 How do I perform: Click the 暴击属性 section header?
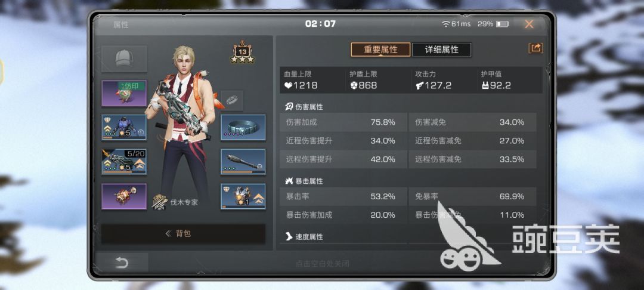(x=304, y=181)
